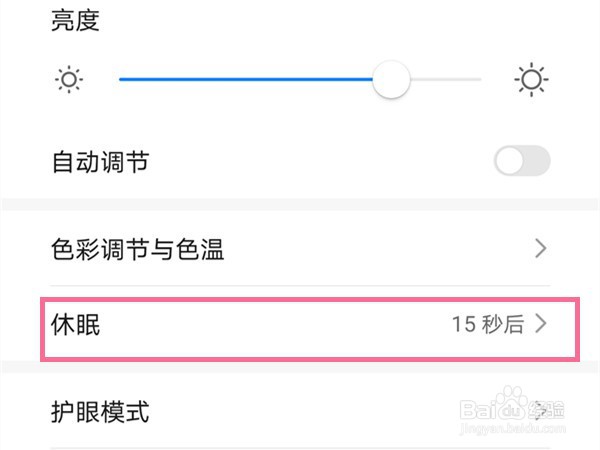Tap the low brightness sun icon
The height and width of the screenshot is (450, 600).
click(68, 79)
